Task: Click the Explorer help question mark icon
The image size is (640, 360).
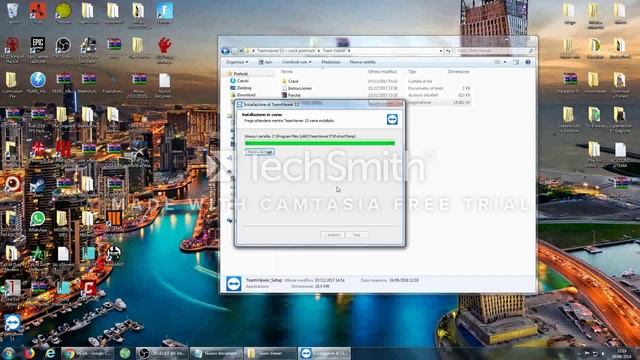Action: [x=528, y=62]
